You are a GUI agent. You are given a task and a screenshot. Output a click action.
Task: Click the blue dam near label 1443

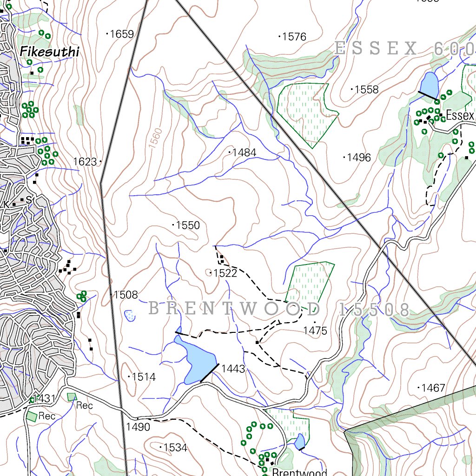[200, 363]
